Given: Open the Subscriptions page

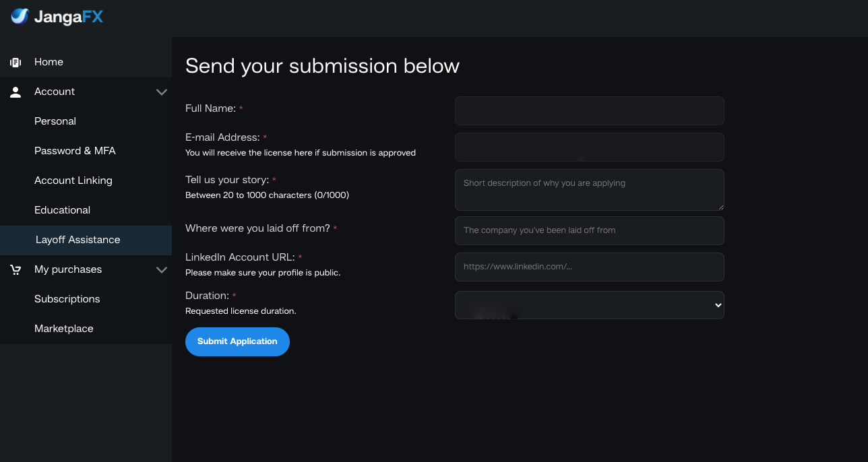Looking at the screenshot, I should pyautogui.click(x=67, y=299).
